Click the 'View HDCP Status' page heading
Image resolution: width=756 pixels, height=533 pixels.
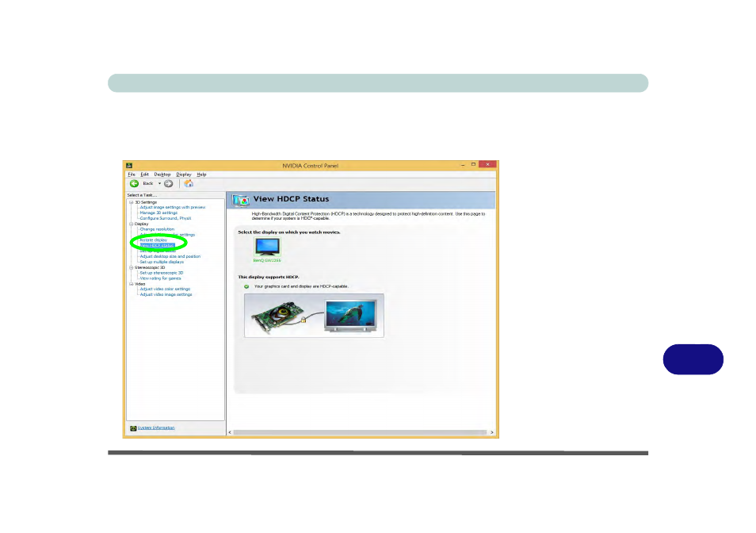point(291,199)
